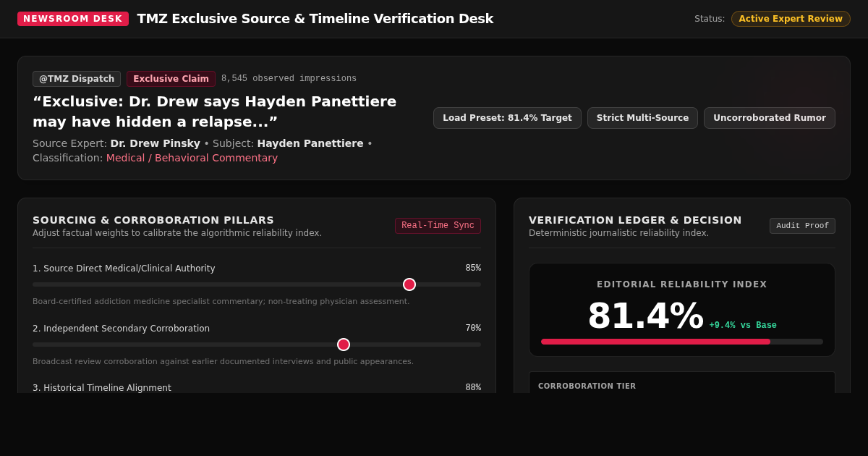Click the Historical Timeline Alignment pillar label
This screenshot has height=456, width=868.
click(102, 388)
